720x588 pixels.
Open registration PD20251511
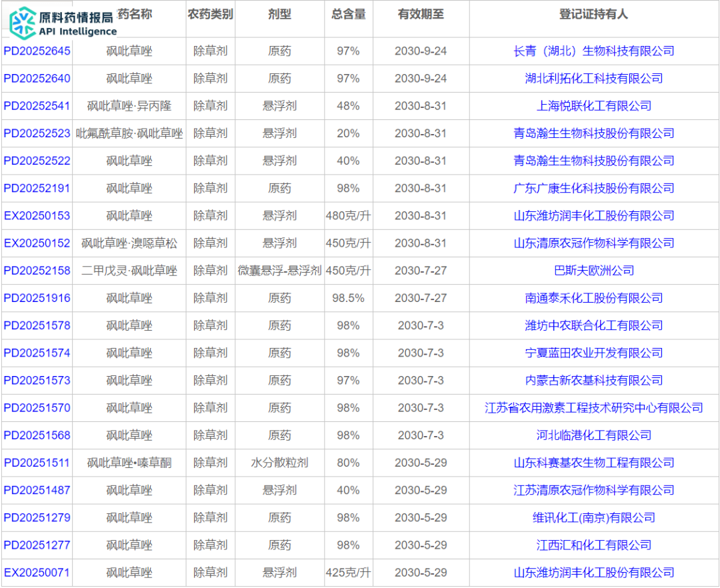click(37, 463)
